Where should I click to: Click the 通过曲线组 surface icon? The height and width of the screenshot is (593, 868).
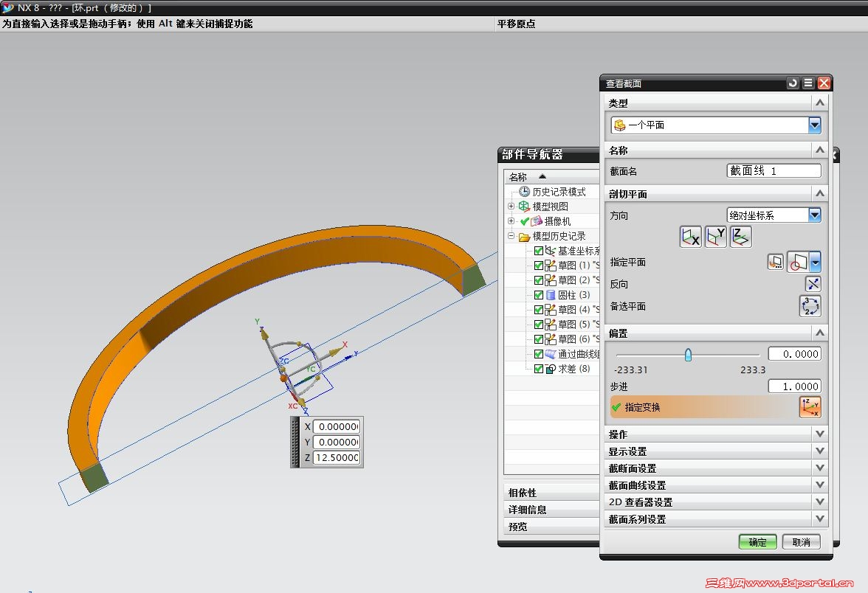point(551,354)
